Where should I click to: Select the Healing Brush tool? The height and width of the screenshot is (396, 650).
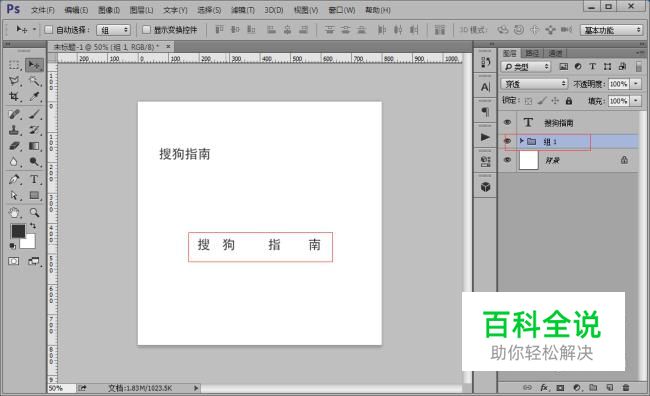coord(15,114)
